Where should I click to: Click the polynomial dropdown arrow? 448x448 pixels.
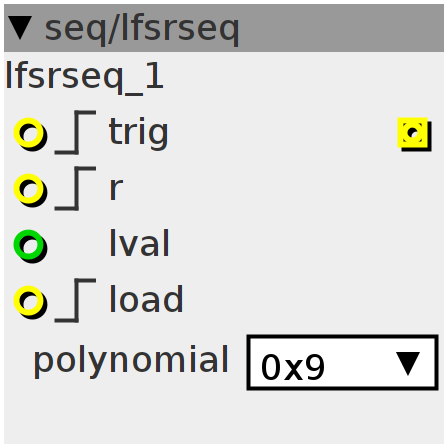(x=408, y=364)
